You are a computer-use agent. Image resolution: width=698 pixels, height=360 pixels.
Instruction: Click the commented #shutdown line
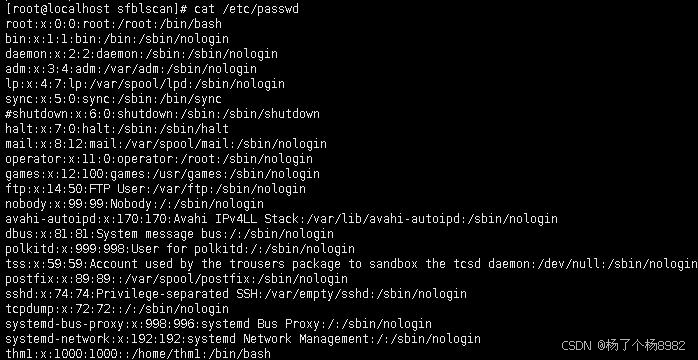(x=162, y=114)
